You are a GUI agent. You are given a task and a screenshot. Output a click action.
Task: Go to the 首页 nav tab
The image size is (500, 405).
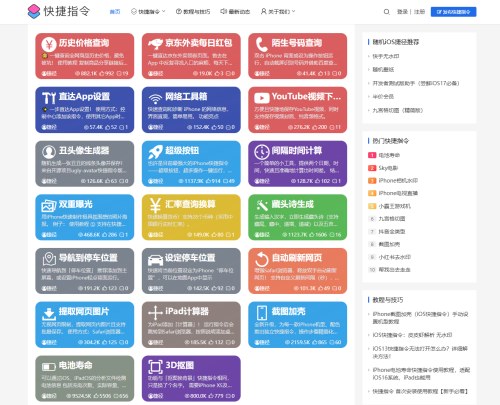tap(115, 12)
